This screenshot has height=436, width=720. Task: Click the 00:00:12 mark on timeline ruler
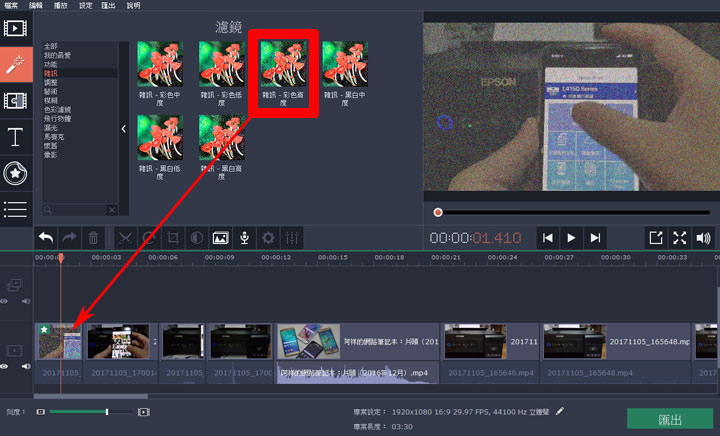click(276, 257)
